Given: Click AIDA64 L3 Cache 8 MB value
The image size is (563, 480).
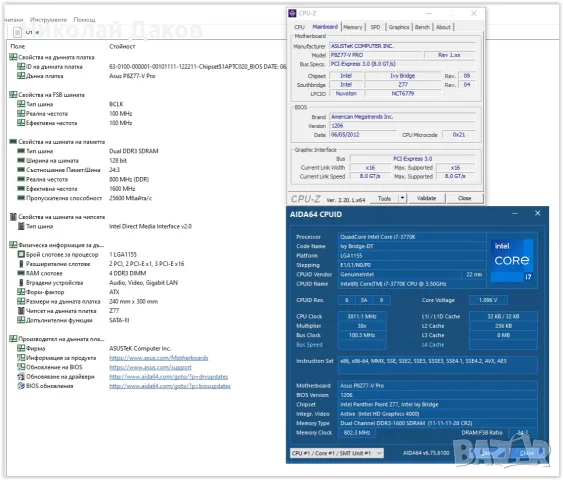Looking at the screenshot, I should tap(503, 335).
